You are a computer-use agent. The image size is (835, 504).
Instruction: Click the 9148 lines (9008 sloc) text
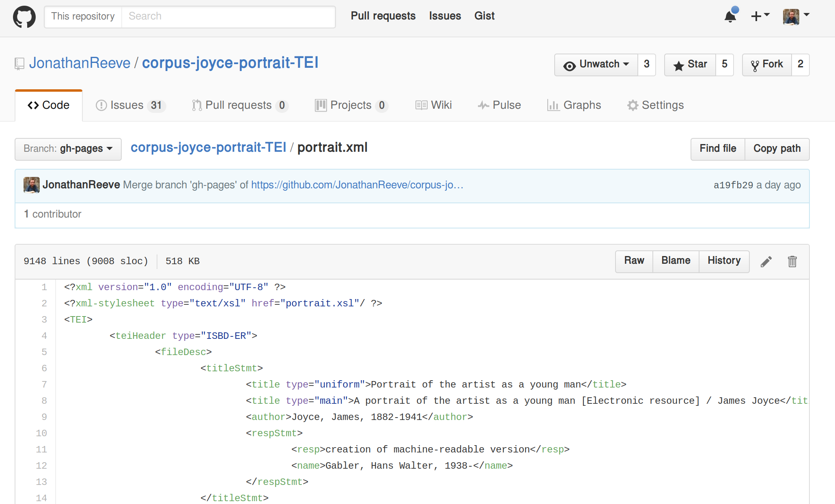click(86, 261)
